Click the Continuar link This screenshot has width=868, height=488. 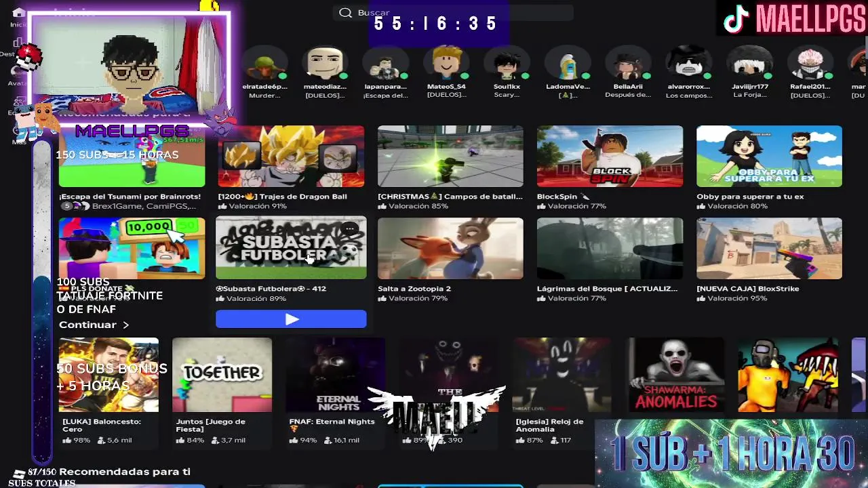coord(94,325)
